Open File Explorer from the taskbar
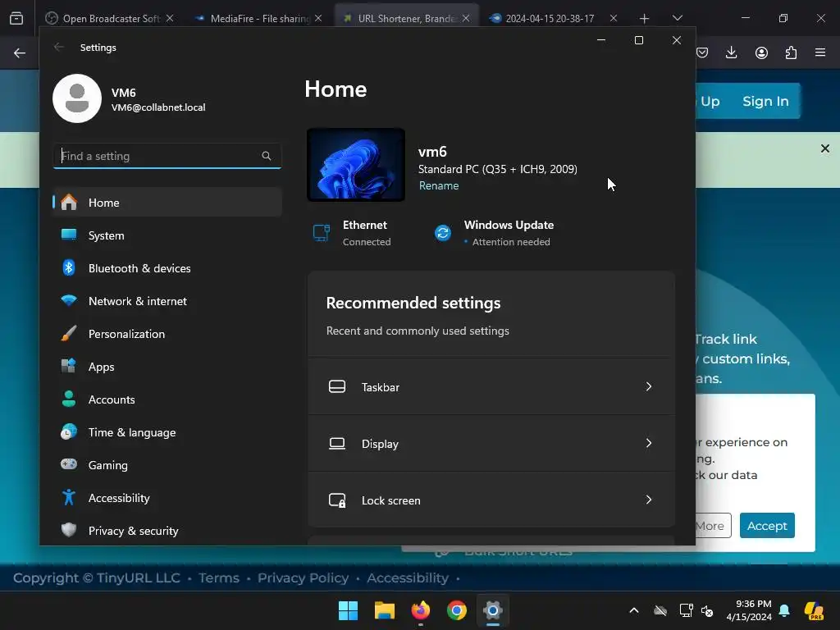The width and height of the screenshot is (840, 630). (x=384, y=610)
